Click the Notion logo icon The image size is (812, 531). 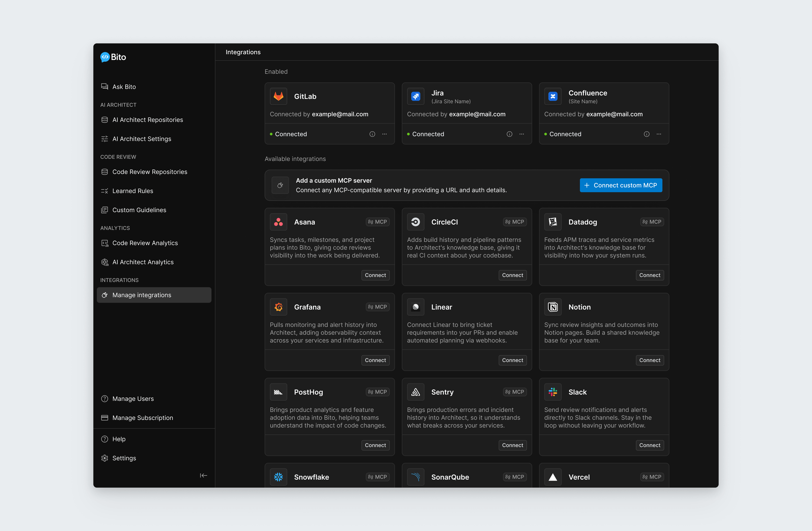point(553,307)
